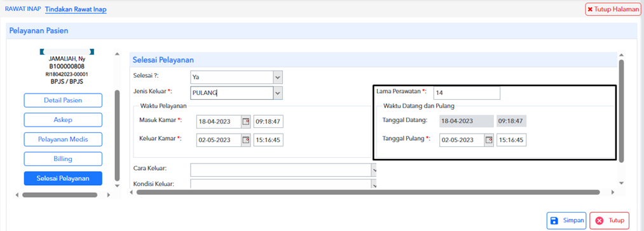644x231 pixels.
Task: Click the Lama Perawatan input field
Action: (x=467, y=93)
